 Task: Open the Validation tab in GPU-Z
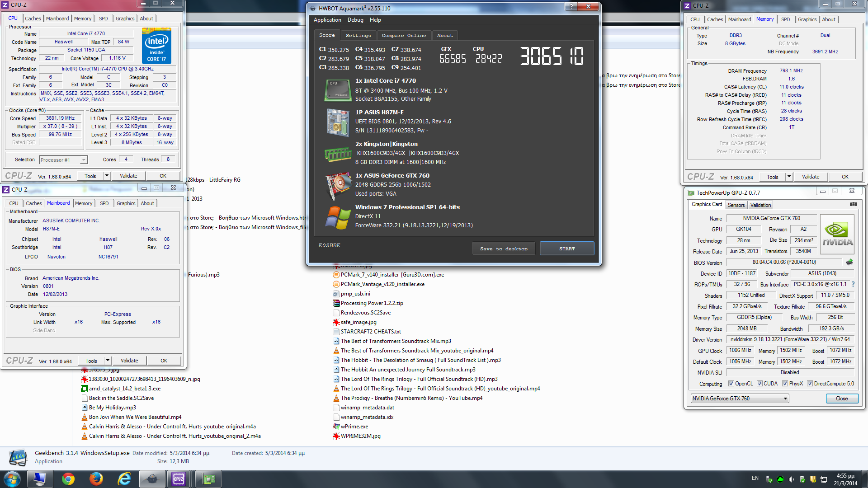coord(760,205)
